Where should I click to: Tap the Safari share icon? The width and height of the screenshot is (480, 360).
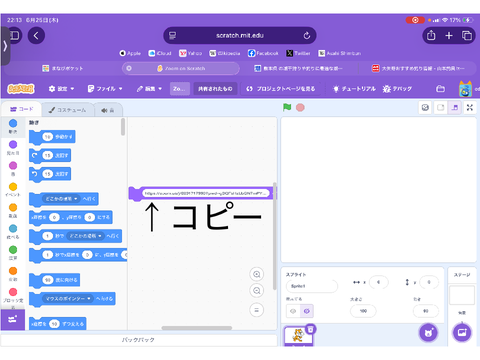point(431,35)
